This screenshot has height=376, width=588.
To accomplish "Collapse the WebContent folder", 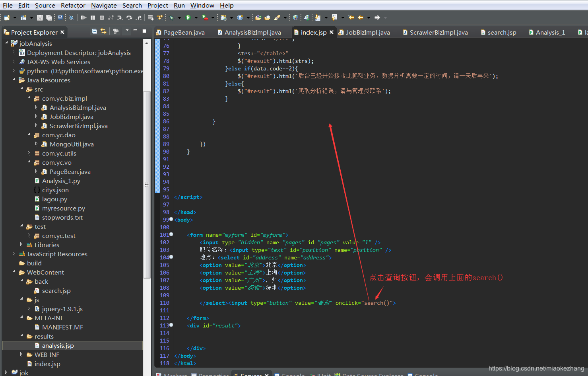I will pos(14,271).
